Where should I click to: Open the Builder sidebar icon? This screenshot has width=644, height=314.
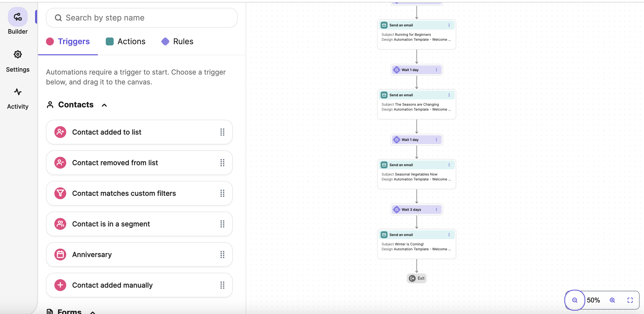coord(18,17)
